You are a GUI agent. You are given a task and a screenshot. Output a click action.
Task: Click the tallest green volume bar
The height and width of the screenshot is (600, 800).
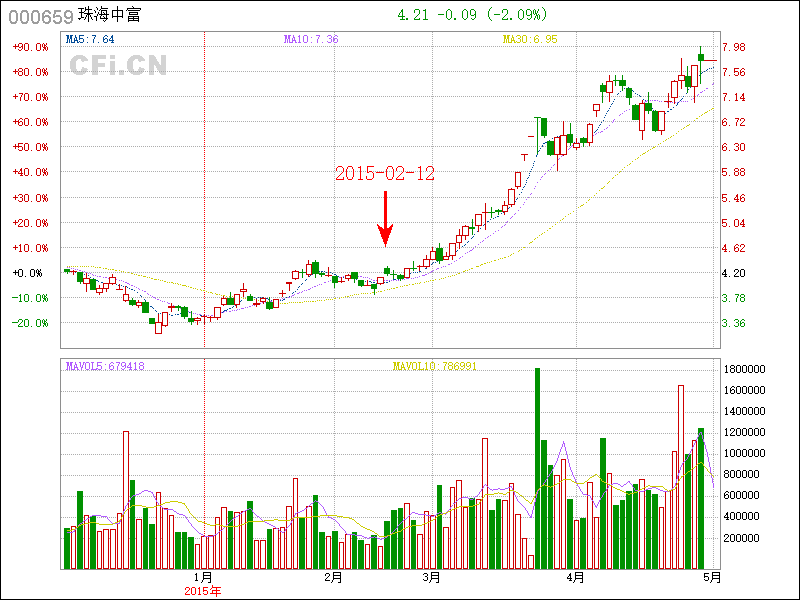(537, 468)
